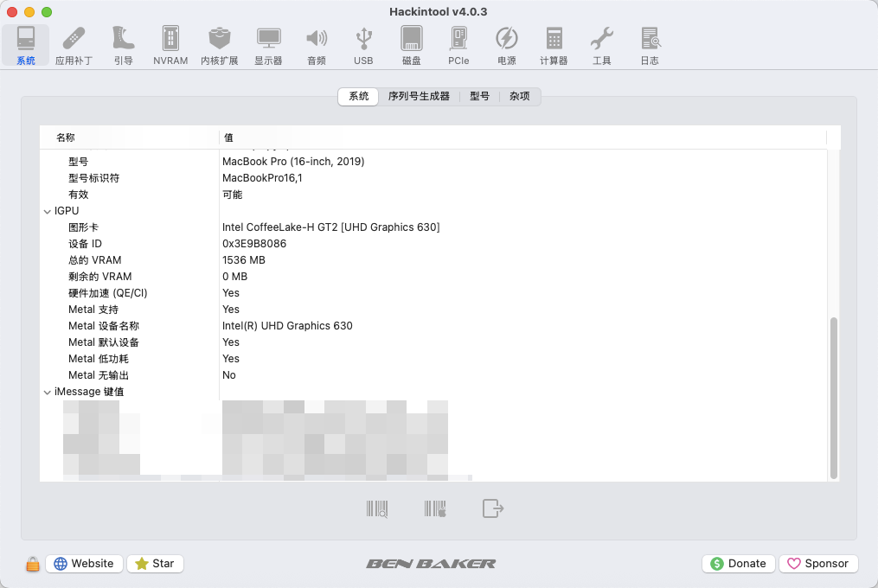Viewport: 878px width, 588px height.
Task: Select the 0 MB value
Action: click(x=234, y=277)
